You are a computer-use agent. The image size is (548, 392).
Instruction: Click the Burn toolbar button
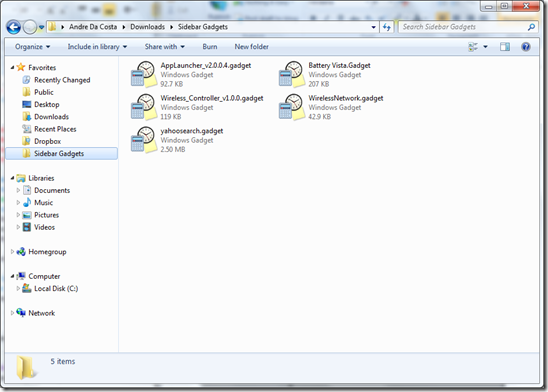point(210,47)
